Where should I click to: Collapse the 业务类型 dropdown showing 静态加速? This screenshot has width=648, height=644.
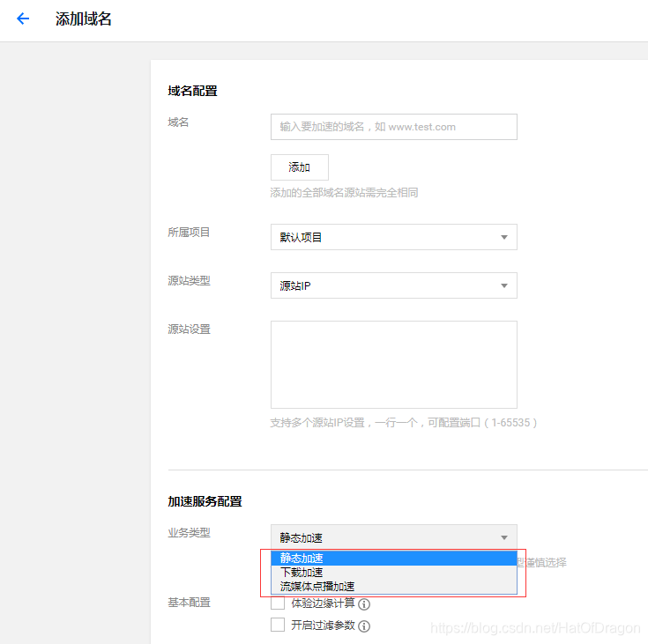click(394, 537)
